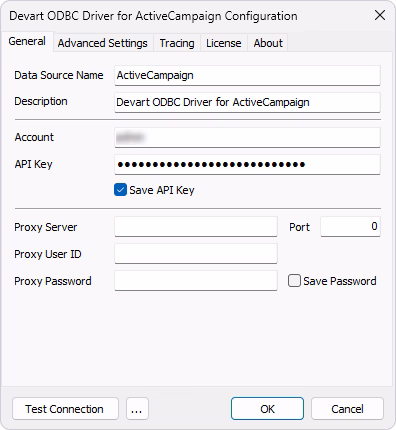Click into the API Key field
396x430 pixels.
(x=247, y=164)
